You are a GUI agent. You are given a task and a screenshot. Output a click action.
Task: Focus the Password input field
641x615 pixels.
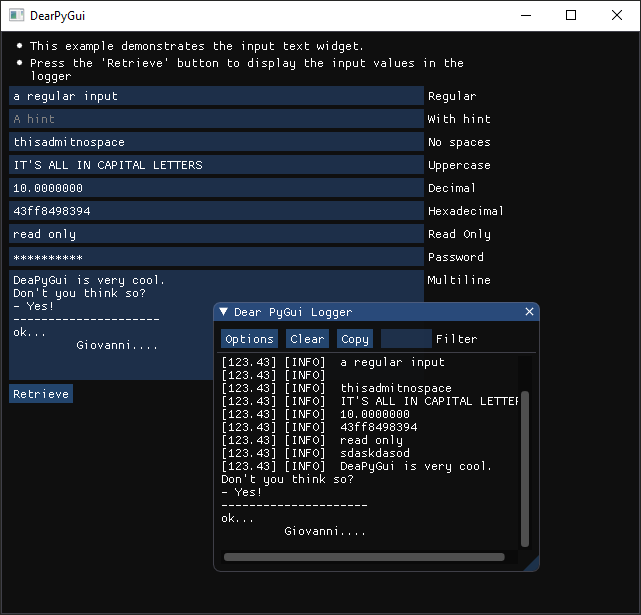(x=216, y=257)
